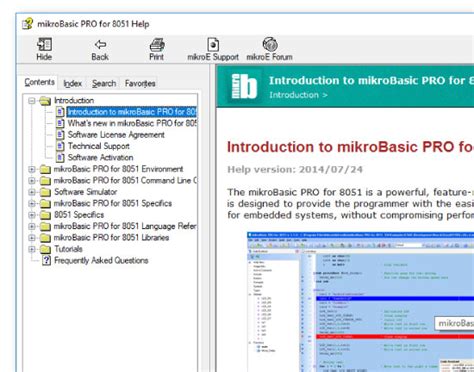Click the Hide toolbar icon

[x=44, y=45]
